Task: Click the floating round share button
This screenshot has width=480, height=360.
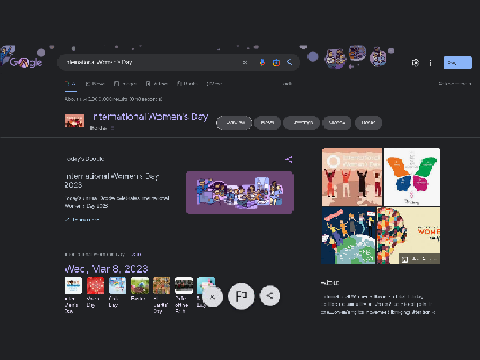Action: (270, 296)
